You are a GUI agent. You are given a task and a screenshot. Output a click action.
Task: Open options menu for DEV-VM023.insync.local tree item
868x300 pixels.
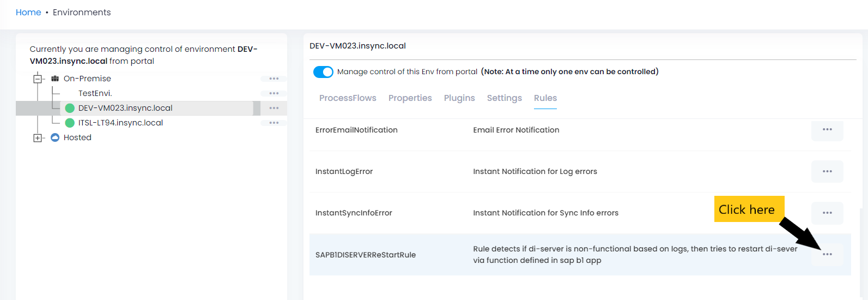(x=274, y=108)
